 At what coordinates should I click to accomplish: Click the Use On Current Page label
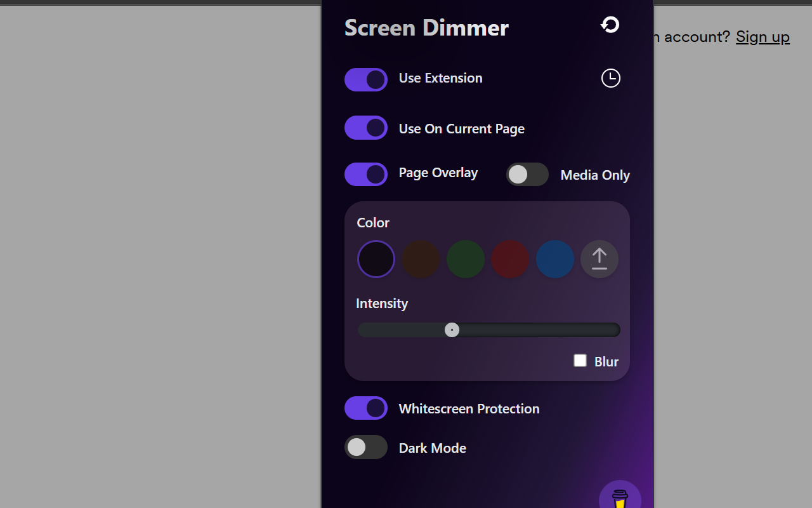461,129
